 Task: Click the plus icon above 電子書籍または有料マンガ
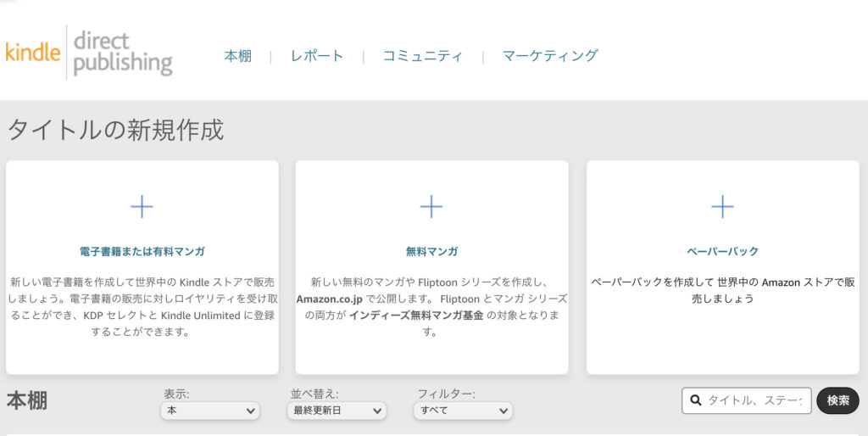pyautogui.click(x=142, y=206)
